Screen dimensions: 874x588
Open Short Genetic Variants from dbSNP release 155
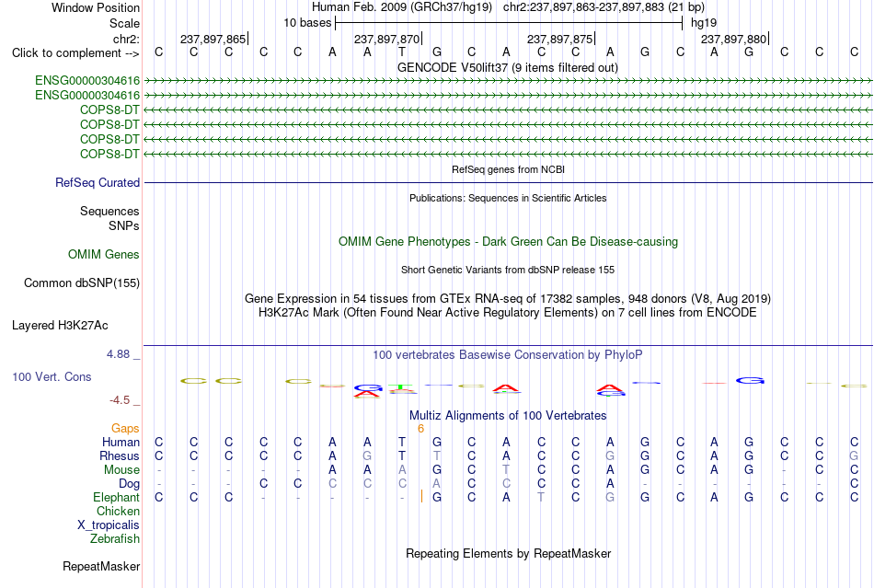pos(508,270)
